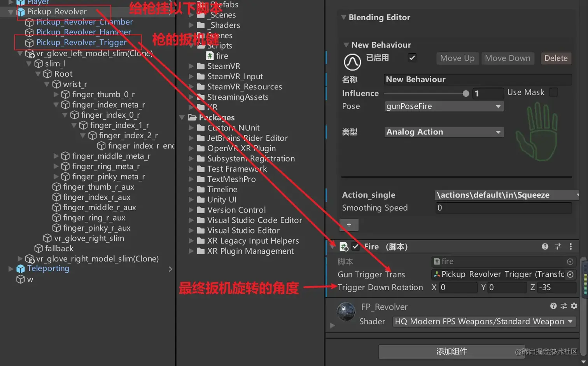This screenshot has height=366, width=588.
Task: Select Unity UI package folder icon
Action: point(201,199)
